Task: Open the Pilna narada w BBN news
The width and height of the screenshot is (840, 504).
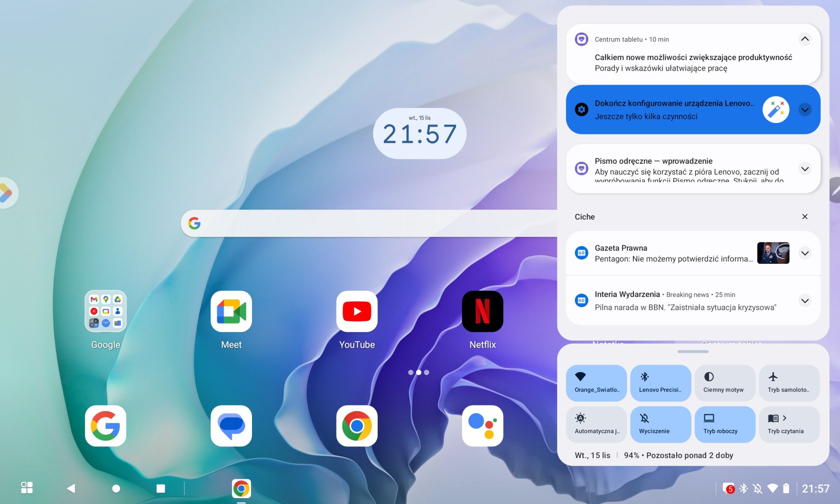Action: pos(693,301)
